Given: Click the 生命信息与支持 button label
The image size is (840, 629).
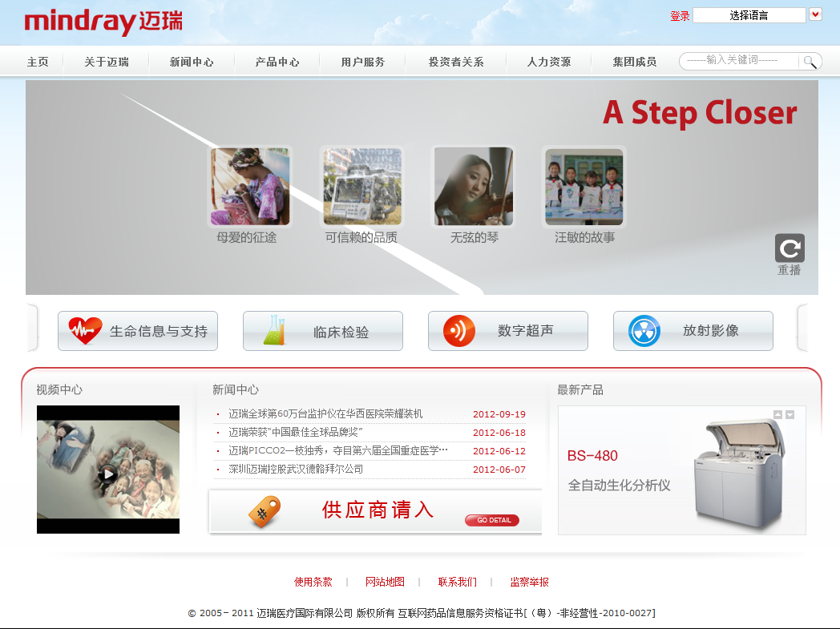Looking at the screenshot, I should coord(159,332).
